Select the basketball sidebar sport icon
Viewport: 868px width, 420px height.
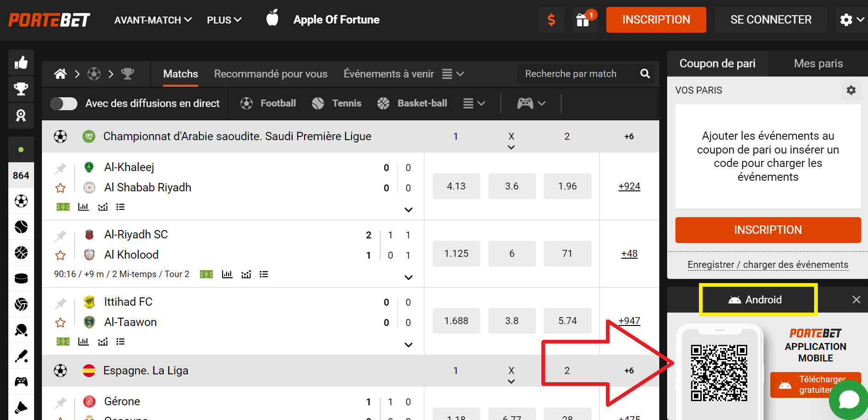(x=21, y=253)
